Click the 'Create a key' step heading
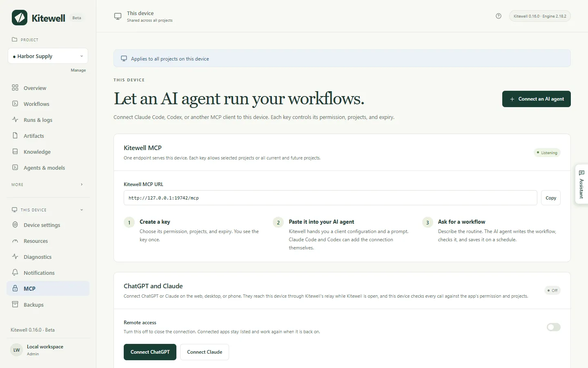This screenshot has height=368, width=588. 155,222
